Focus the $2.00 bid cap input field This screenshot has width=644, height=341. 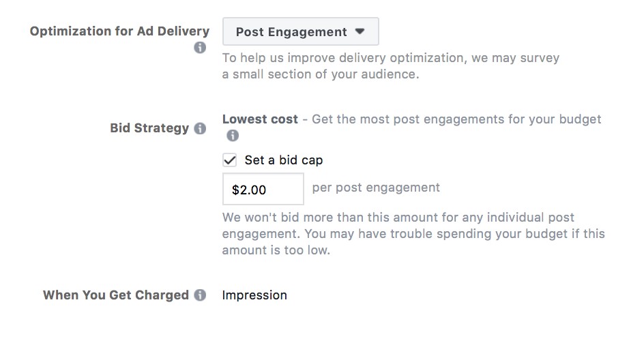coord(263,190)
